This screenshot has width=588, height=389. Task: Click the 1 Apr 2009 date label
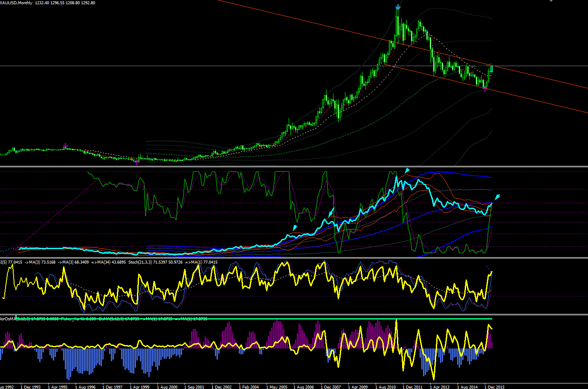pyautogui.click(x=358, y=387)
